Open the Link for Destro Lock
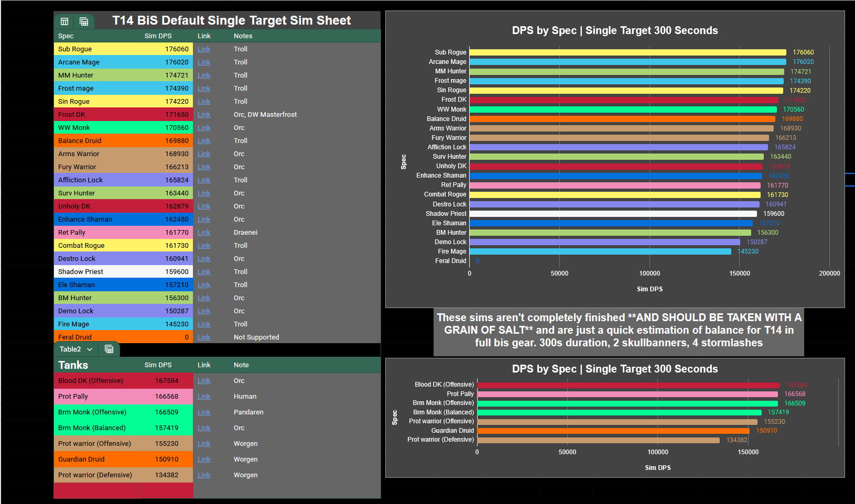This screenshot has height=504, width=855. click(204, 259)
